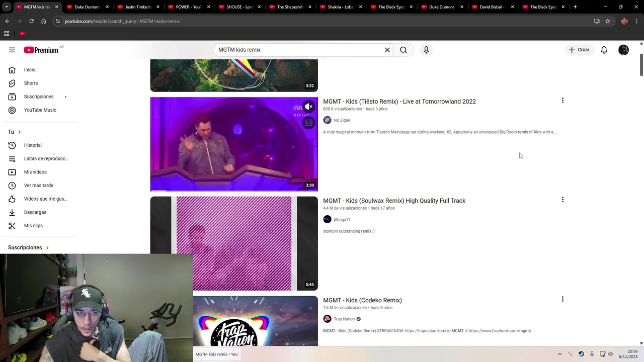The height and width of the screenshot is (362, 644).
Task: Open MGMT - Kids (Codeko Remix) title link
Action: (x=362, y=300)
